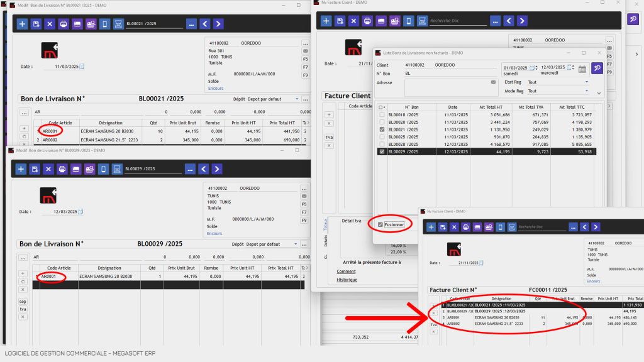The image size is (644, 362).
Task: Click the Encours link in BL00029 window
Action: 214,234
